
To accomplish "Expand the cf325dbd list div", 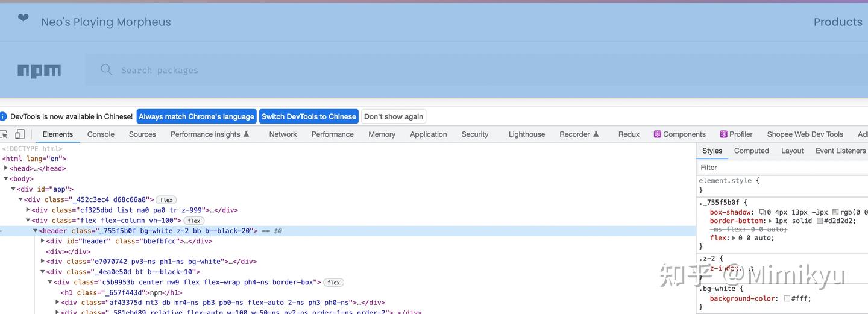I will pyautogui.click(x=28, y=210).
